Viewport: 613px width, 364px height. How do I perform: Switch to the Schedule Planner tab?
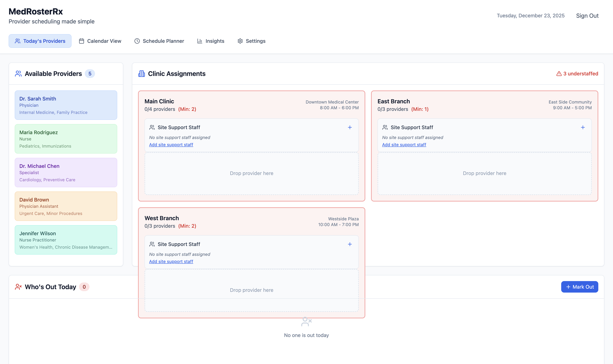tap(159, 41)
